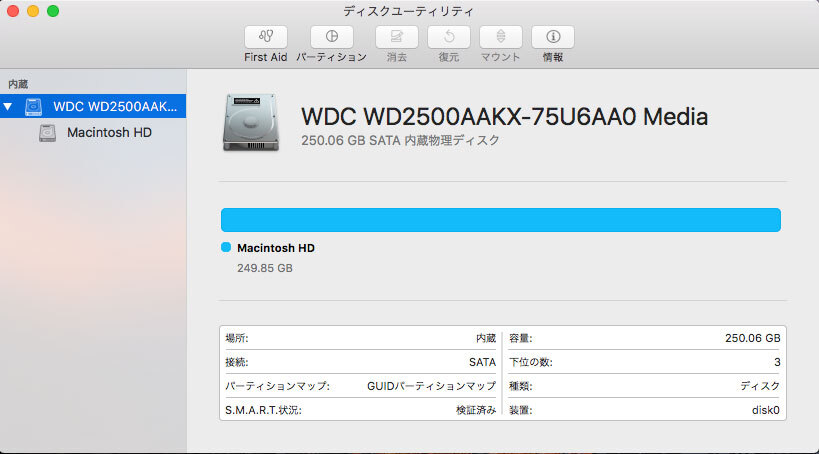
Task: Click the blue Macintosh HD legend dot
Action: click(226, 247)
